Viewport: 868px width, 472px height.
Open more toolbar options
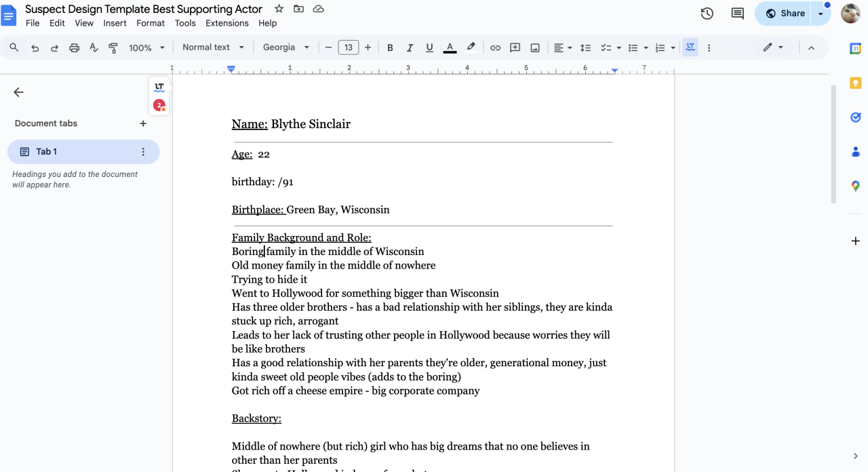pyautogui.click(x=709, y=47)
